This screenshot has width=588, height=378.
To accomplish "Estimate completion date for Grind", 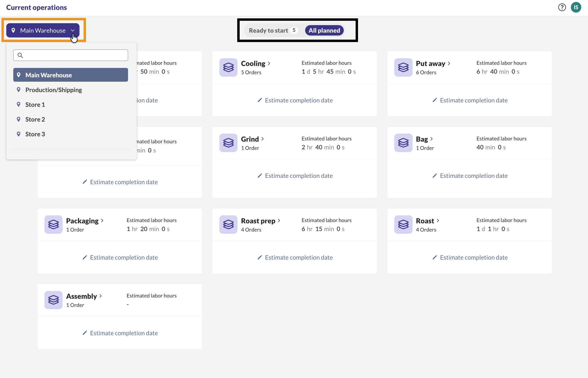I will [294, 175].
